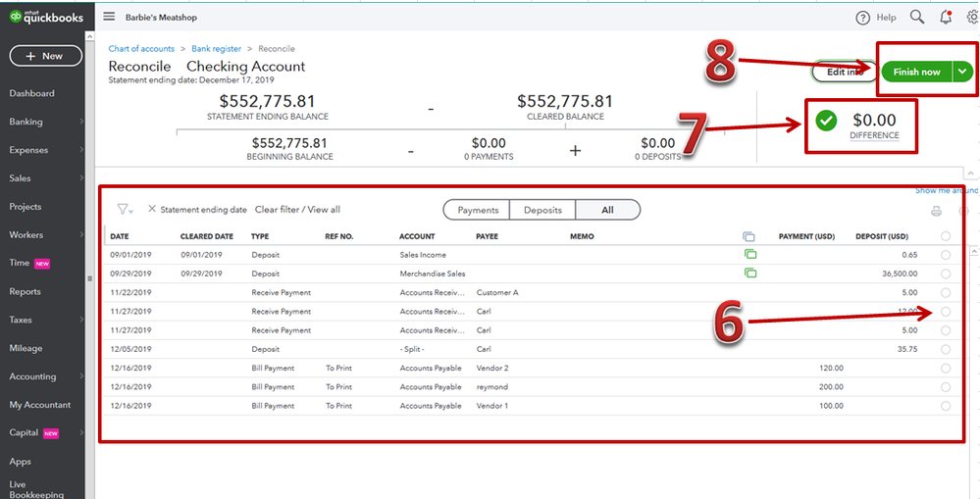Open the settings gear icon
Screen dimensions: 980x499
click(x=973, y=17)
